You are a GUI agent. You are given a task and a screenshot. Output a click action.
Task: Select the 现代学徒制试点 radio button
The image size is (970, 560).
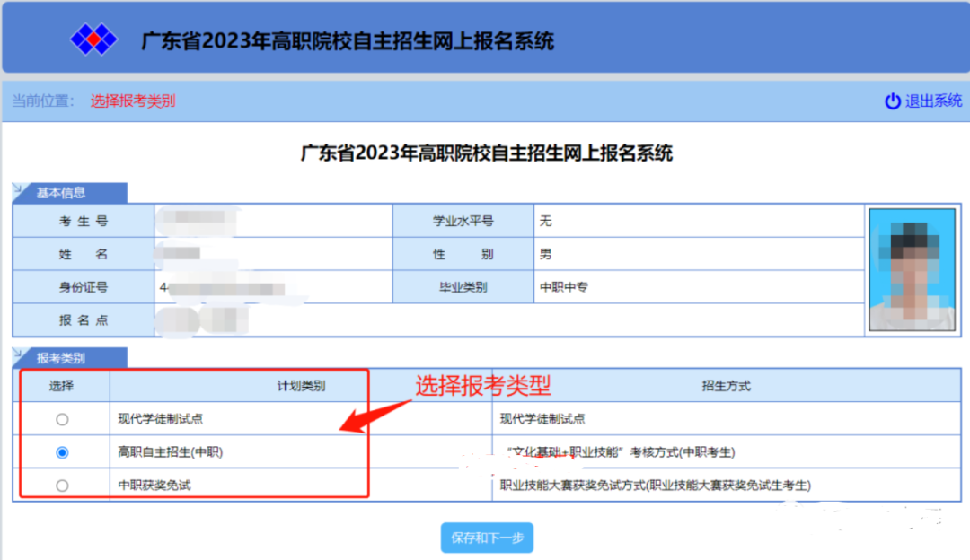pos(61,418)
